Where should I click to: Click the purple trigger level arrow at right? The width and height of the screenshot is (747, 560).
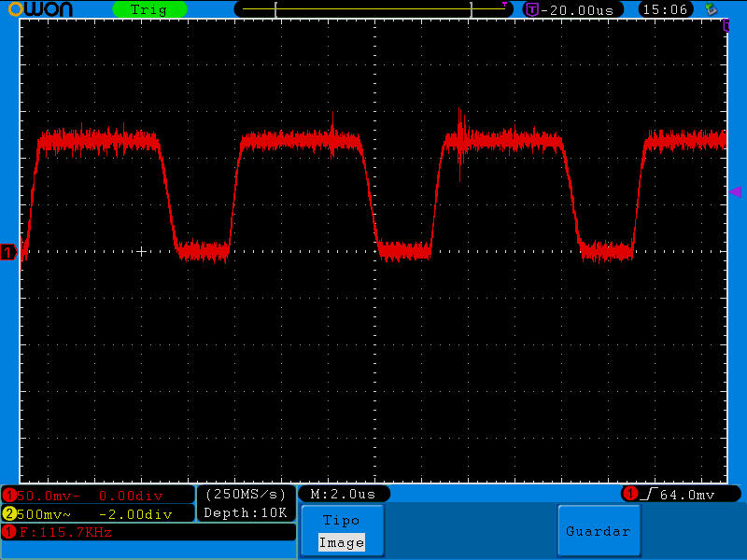coord(735,191)
